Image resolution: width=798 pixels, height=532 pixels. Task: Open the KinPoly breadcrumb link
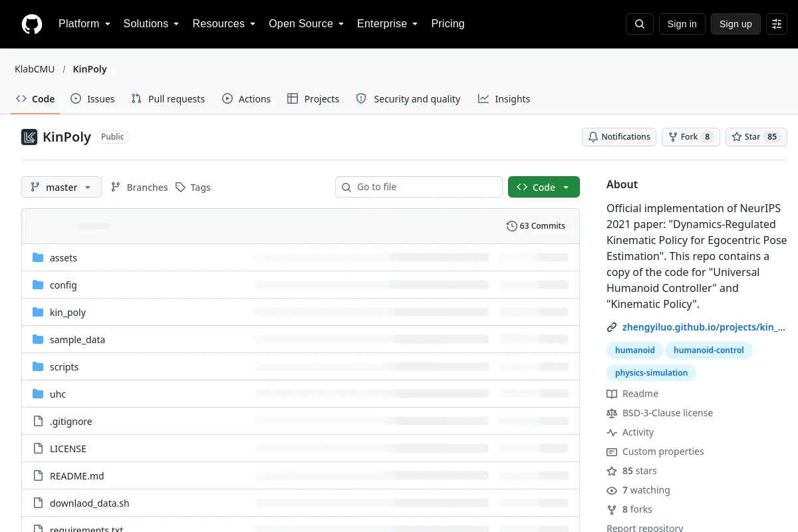(90, 69)
